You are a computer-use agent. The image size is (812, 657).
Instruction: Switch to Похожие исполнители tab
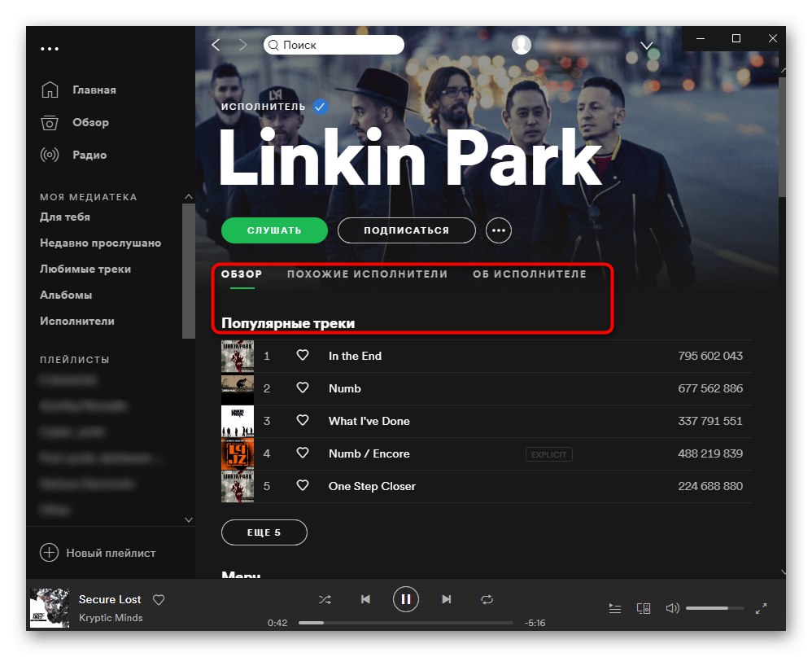[x=367, y=274]
